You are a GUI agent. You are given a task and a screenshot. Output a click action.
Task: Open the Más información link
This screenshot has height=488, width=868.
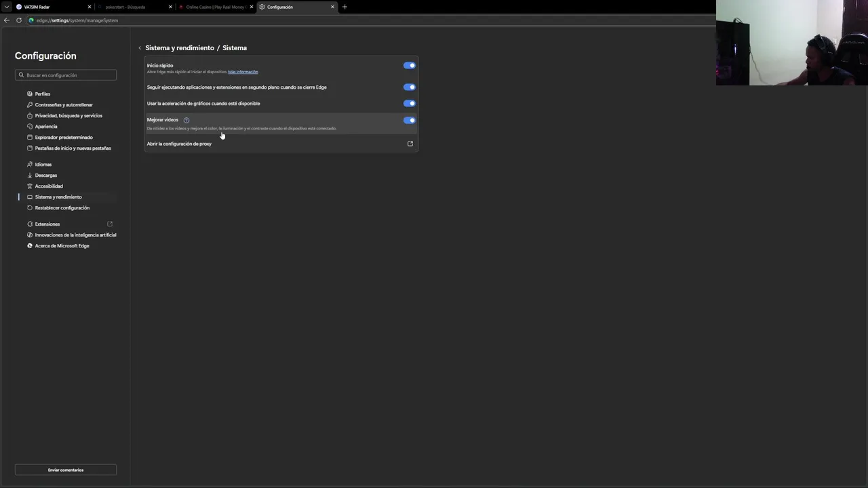[243, 72]
